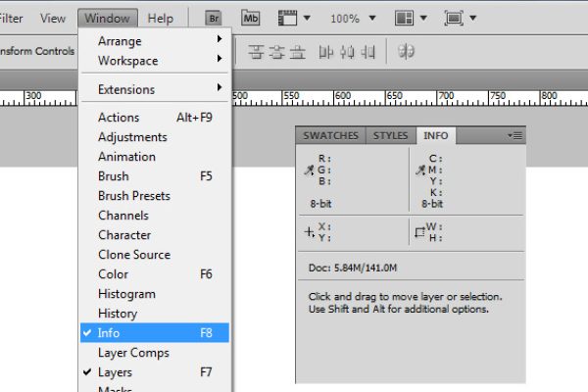Open Mini Bridge via the Mb icon
This screenshot has width=588, height=392.
click(251, 19)
